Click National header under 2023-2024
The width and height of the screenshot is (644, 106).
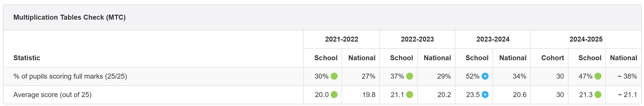(513, 58)
